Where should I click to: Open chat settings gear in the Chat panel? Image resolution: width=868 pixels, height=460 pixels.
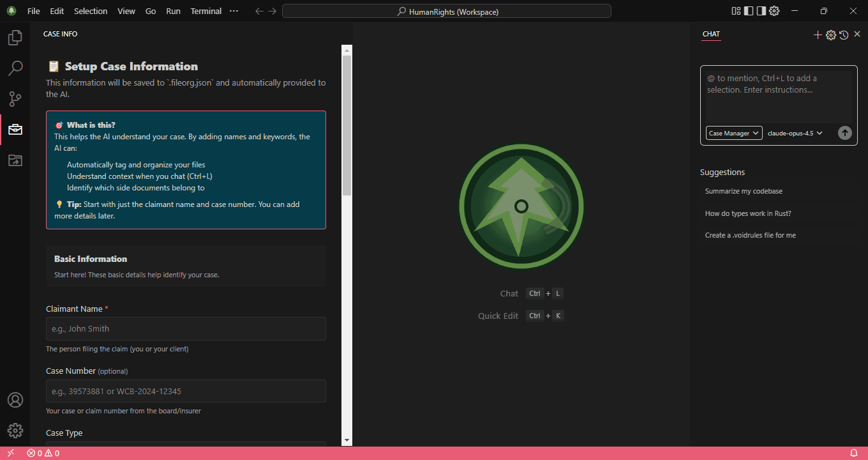[830, 35]
